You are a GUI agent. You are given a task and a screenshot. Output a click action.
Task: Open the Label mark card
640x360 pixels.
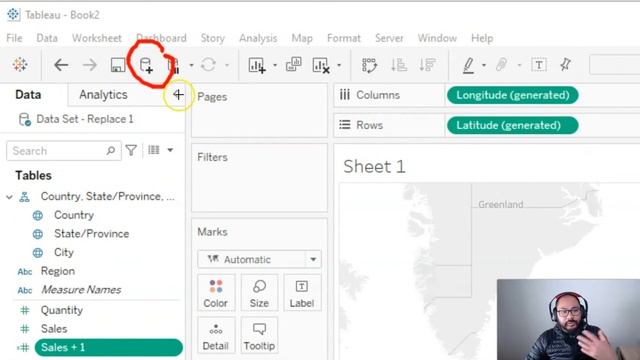pyautogui.click(x=302, y=293)
